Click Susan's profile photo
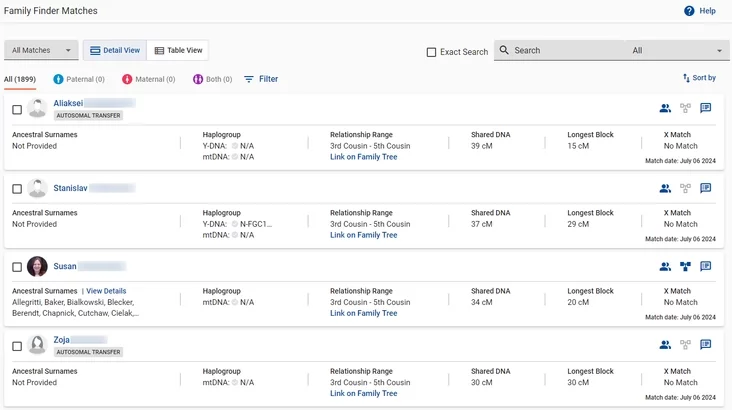Screen dimensions: 732x410 pyautogui.click(x=37, y=266)
